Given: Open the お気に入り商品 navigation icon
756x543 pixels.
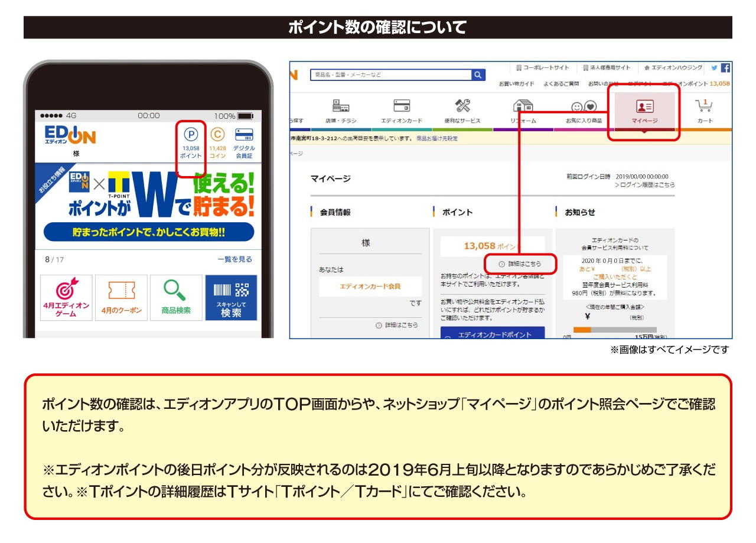Looking at the screenshot, I should pyautogui.click(x=584, y=111).
